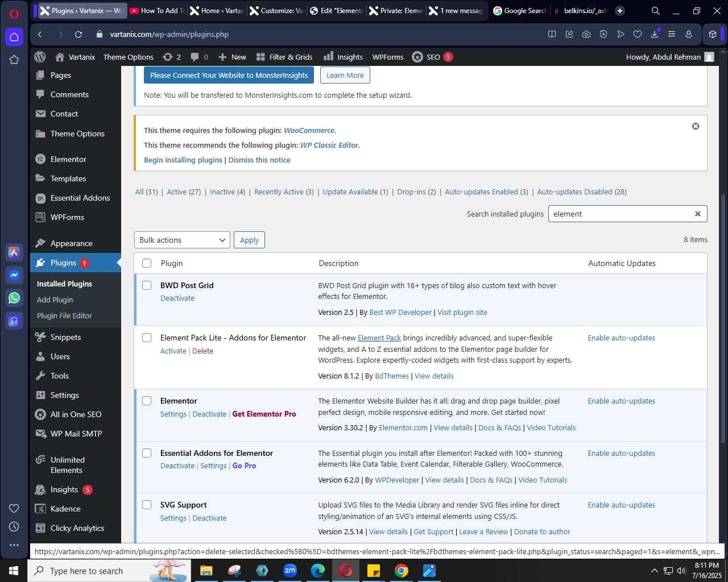Delete the Element Pack Lite plugin

[x=202, y=351]
